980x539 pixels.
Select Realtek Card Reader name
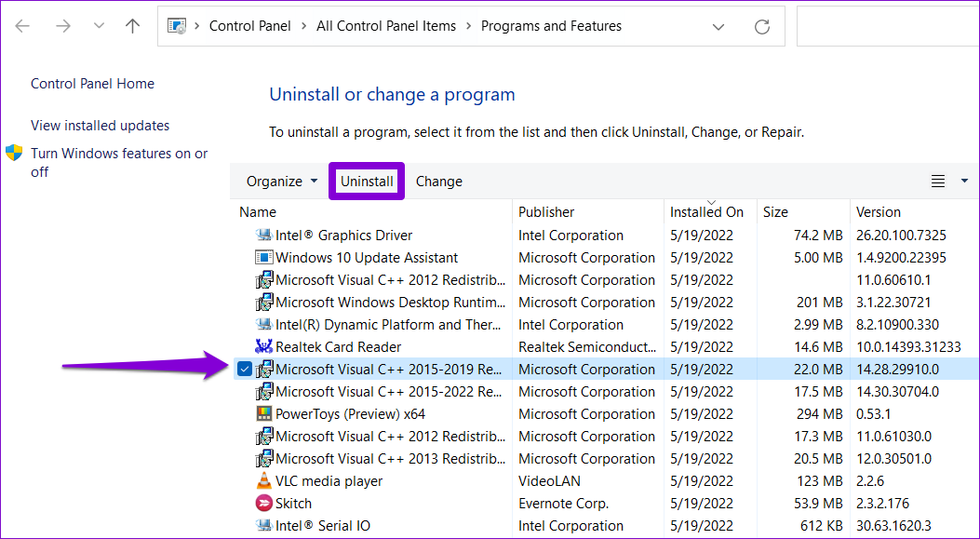pyautogui.click(x=338, y=347)
